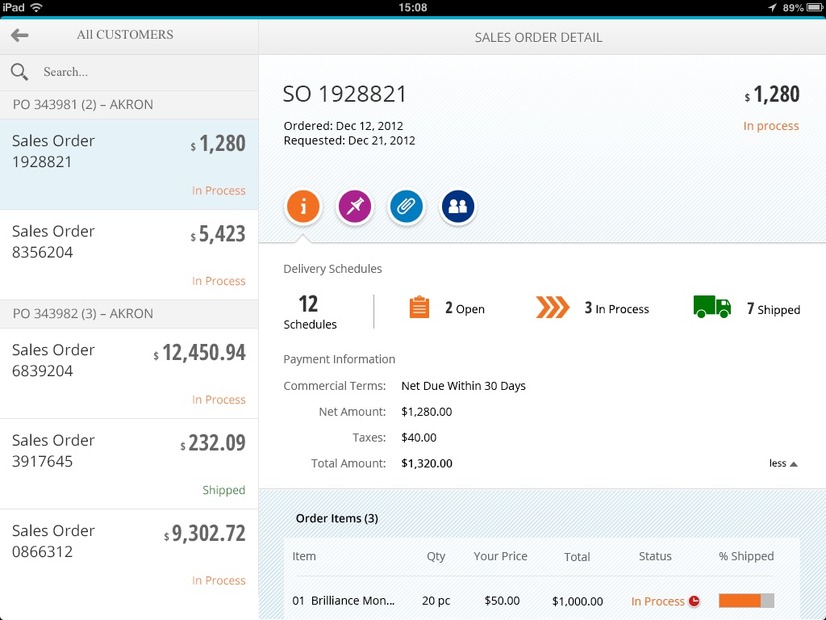Click the Requested: Dec 21, 2012 date
Viewport: 826px width, 620px height.
click(349, 141)
